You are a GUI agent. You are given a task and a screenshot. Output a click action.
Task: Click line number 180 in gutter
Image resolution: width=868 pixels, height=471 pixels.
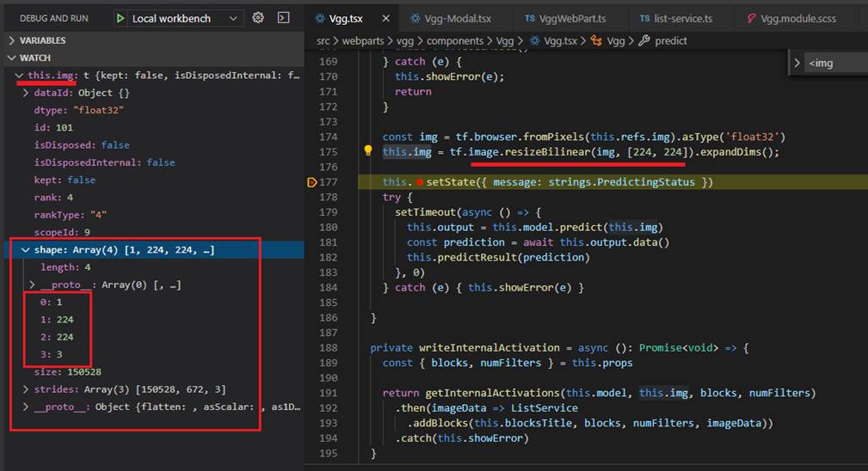point(329,227)
